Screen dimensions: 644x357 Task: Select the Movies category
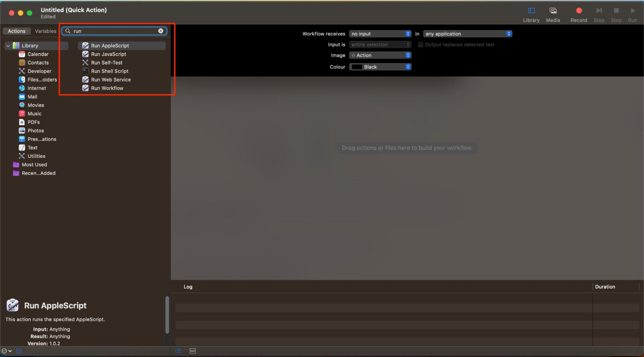point(36,105)
